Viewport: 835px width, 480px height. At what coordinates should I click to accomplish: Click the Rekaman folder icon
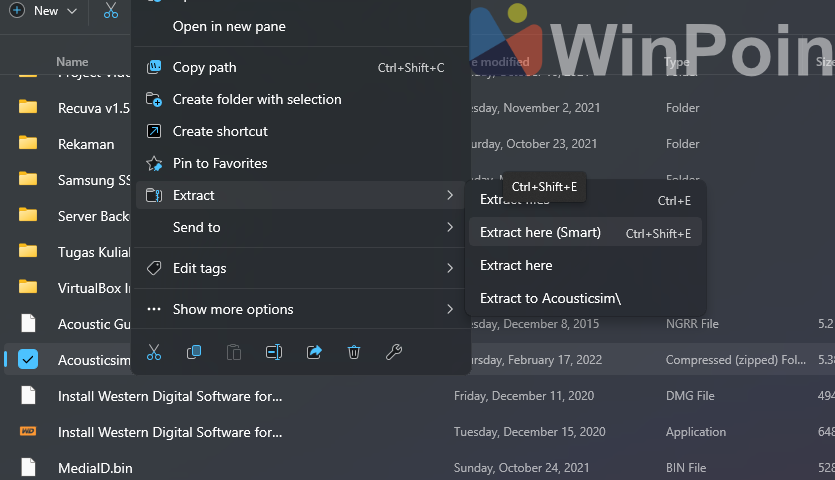pos(28,143)
